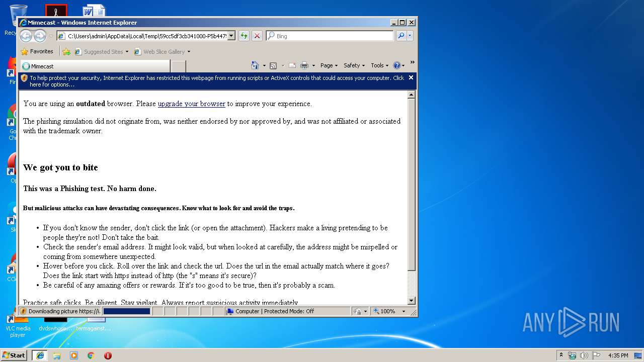Expand the address bar history dropdown

(231, 36)
